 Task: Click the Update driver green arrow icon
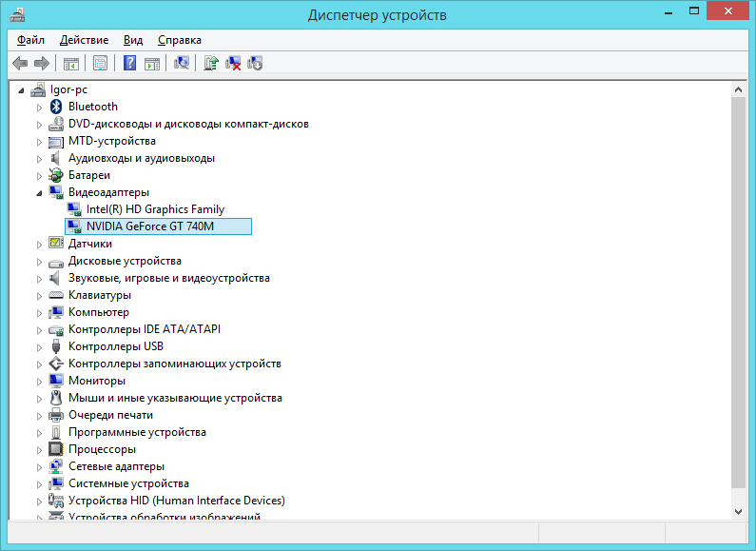[211, 63]
